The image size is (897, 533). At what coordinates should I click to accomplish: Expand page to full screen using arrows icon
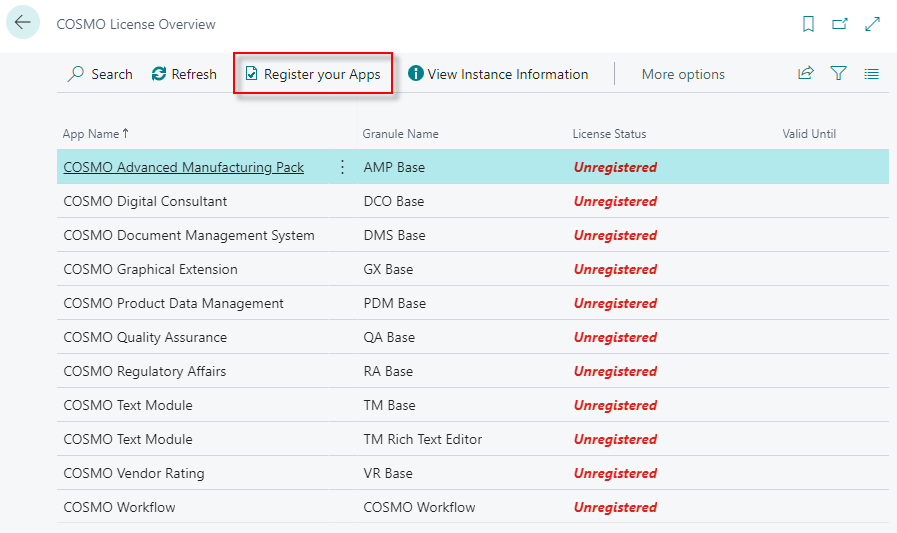[872, 24]
